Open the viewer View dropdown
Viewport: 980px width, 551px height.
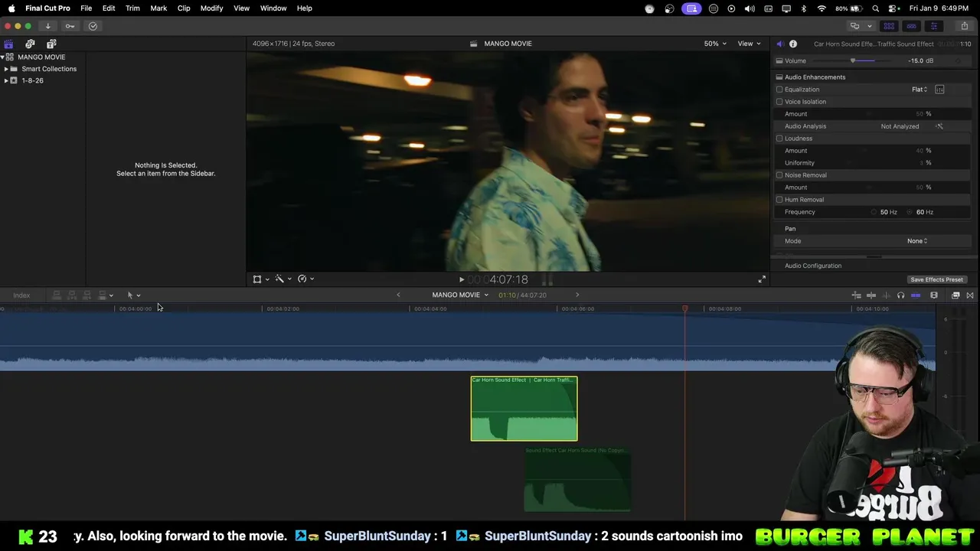pos(749,44)
